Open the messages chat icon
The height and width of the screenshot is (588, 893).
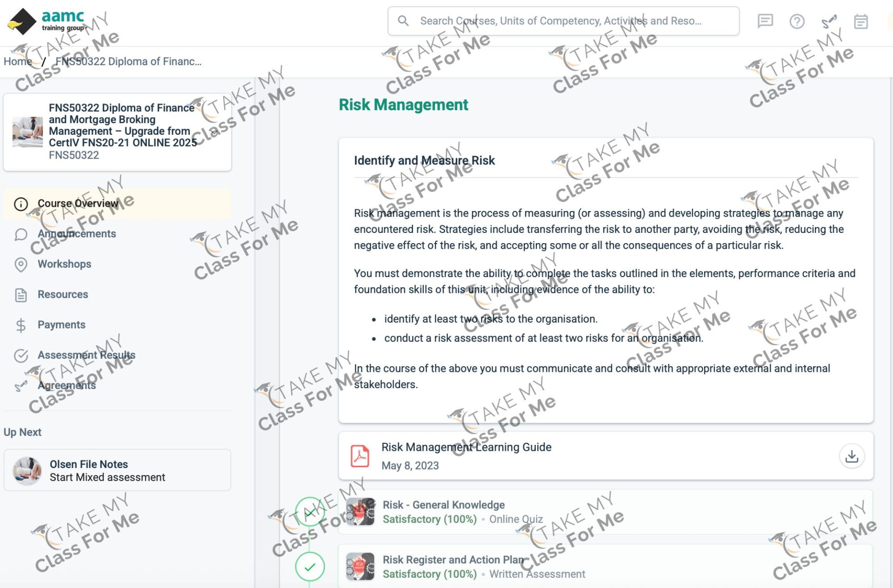click(x=765, y=21)
